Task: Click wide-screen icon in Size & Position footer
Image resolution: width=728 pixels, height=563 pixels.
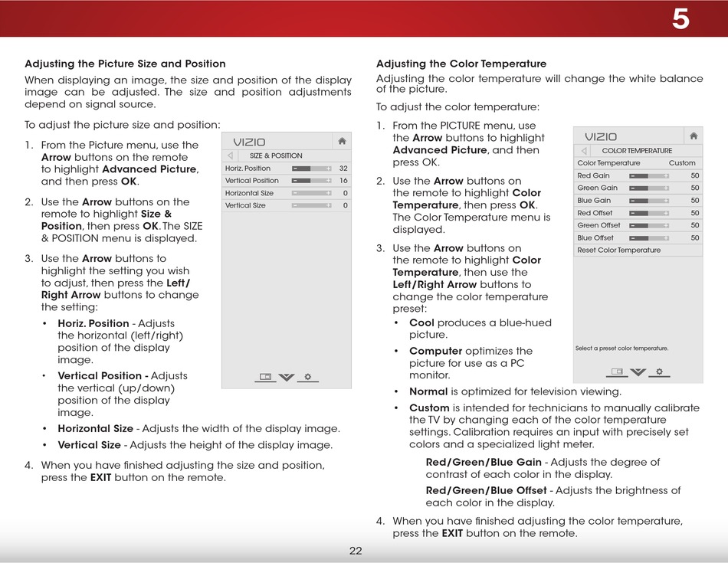Action: (266, 377)
